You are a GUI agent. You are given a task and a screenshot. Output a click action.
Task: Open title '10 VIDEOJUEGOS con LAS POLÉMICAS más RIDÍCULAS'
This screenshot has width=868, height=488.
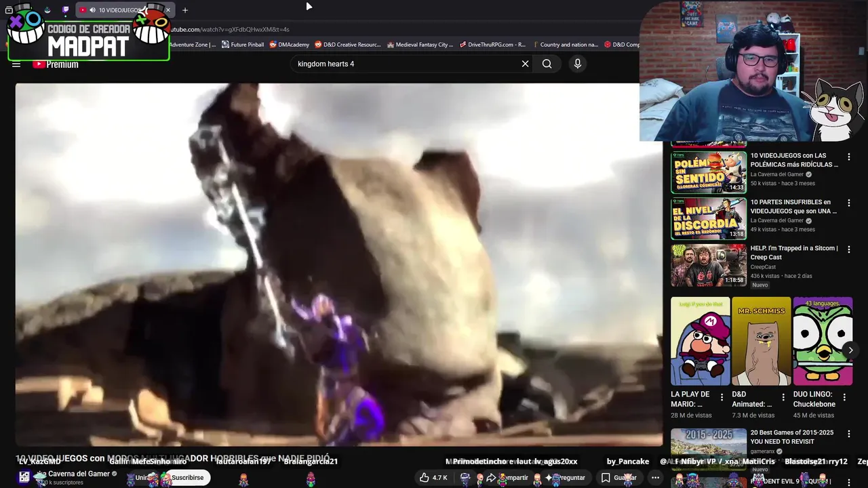coord(794,160)
